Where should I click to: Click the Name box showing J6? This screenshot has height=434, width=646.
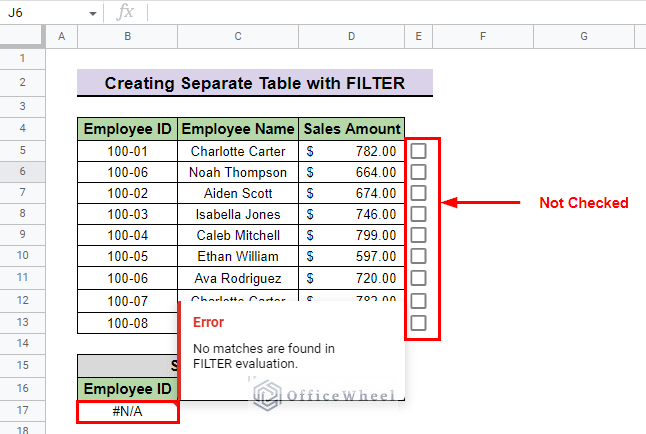(49, 12)
